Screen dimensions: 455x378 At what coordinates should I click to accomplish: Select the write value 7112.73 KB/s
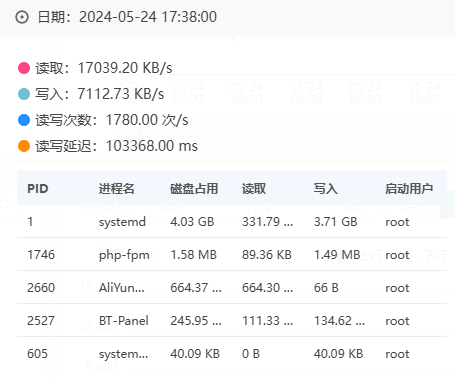pos(121,94)
